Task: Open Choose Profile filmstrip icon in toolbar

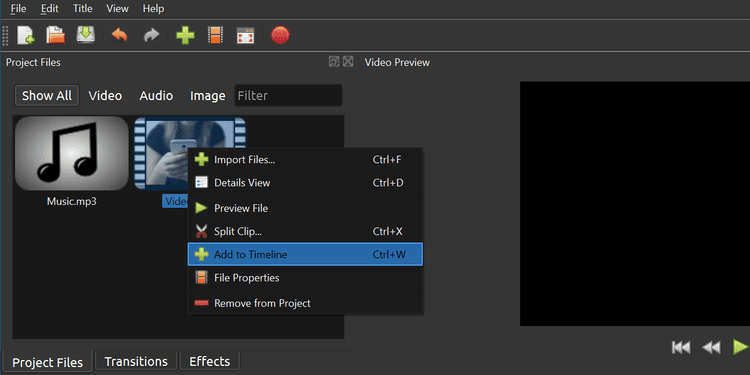Action: tap(216, 35)
